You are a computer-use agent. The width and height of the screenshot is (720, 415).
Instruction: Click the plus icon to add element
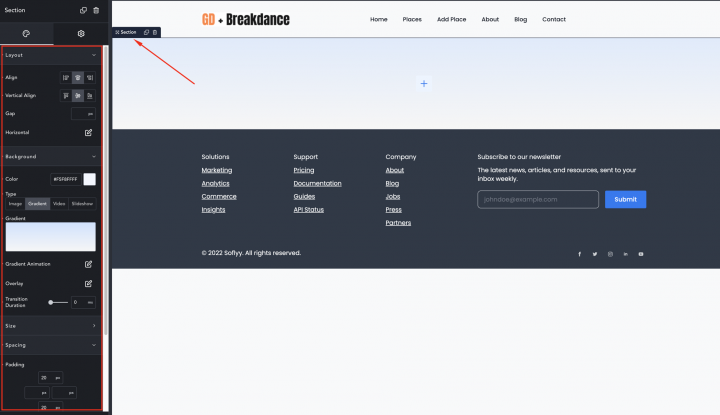[x=424, y=84]
